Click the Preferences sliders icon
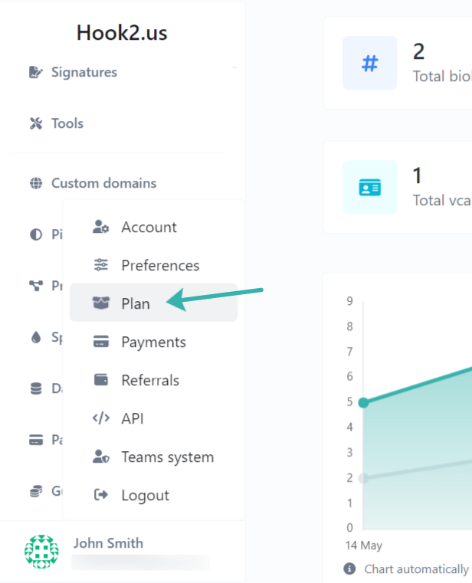Image resolution: width=472 pixels, height=583 pixels. [x=101, y=265]
